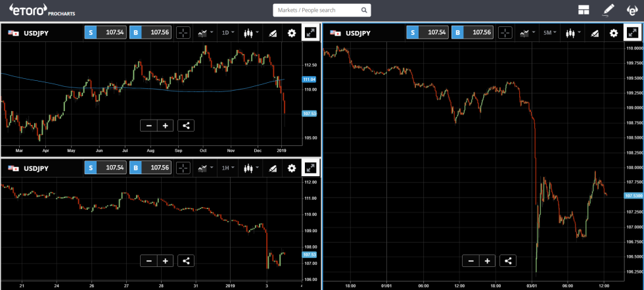
Task: Open the eToro bull logo icon at top right
Action: click(x=632, y=10)
